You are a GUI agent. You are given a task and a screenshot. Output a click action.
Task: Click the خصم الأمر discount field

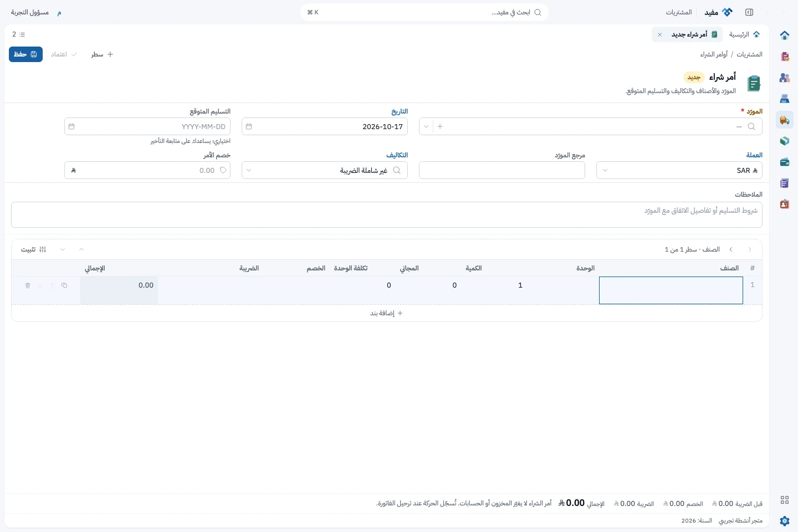tap(147, 170)
